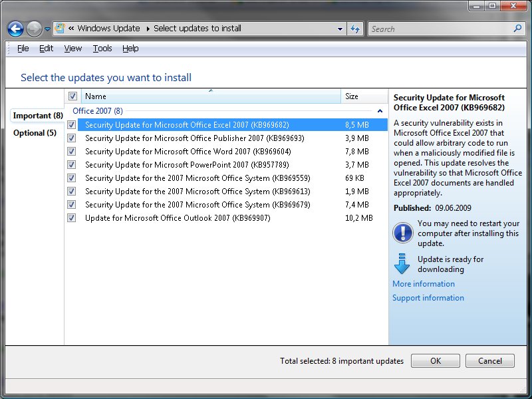The image size is (532, 399).
Task: Select the Office System (KB969679) update row
Action: pos(232,205)
